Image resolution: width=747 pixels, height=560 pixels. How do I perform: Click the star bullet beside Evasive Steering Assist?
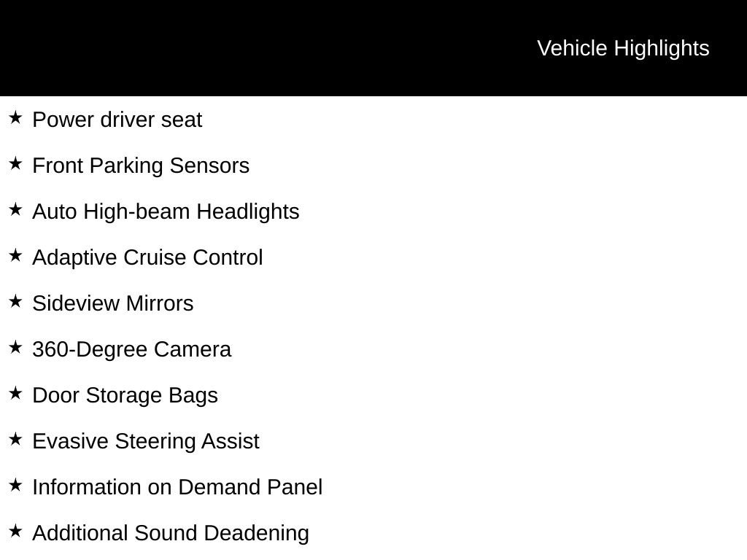pos(15,439)
